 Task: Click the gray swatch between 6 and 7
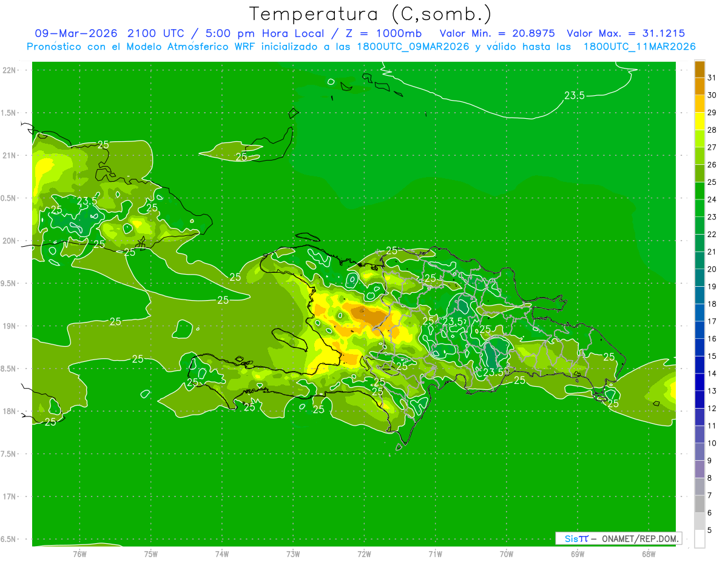tap(699, 504)
